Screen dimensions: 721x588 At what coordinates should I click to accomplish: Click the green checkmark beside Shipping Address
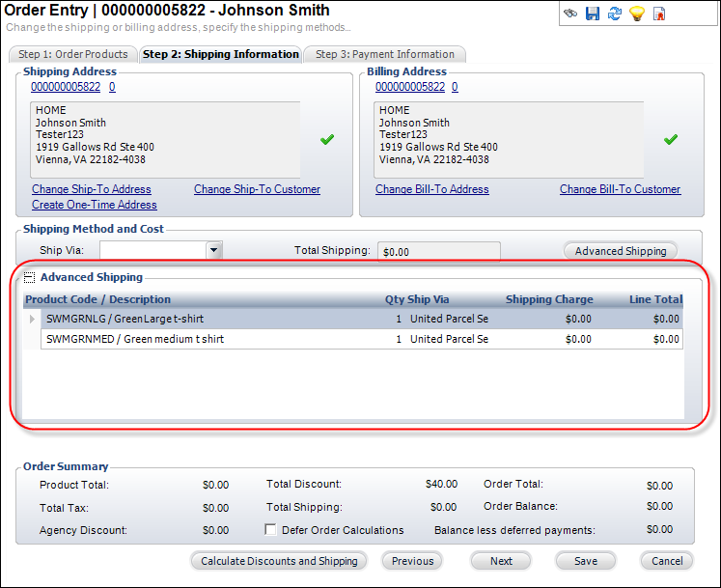point(327,139)
